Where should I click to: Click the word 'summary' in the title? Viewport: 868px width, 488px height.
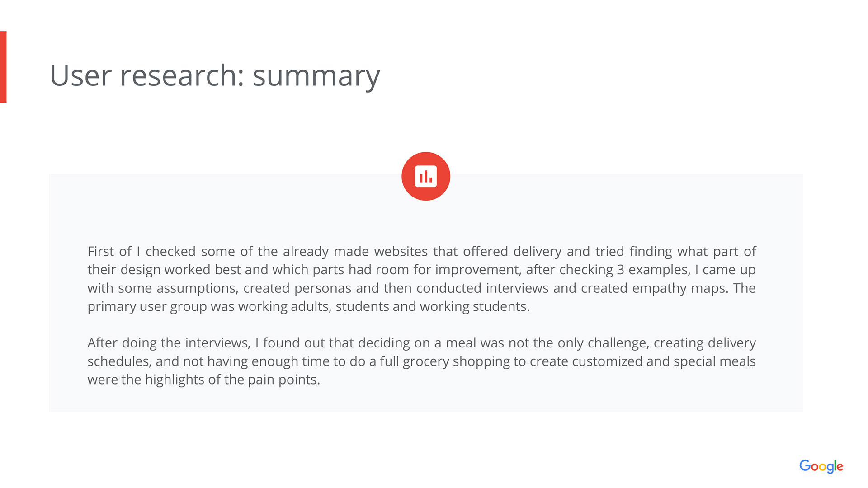pyautogui.click(x=316, y=75)
